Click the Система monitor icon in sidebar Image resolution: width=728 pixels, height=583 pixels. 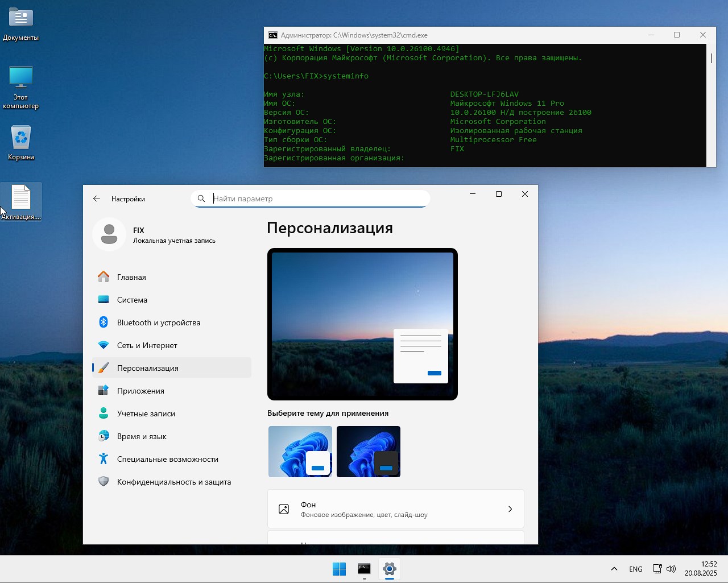coord(104,300)
